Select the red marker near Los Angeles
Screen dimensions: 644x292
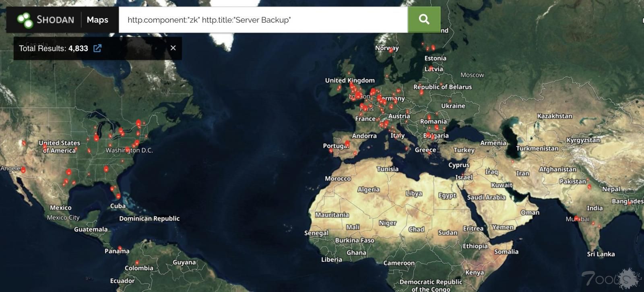tap(23, 170)
